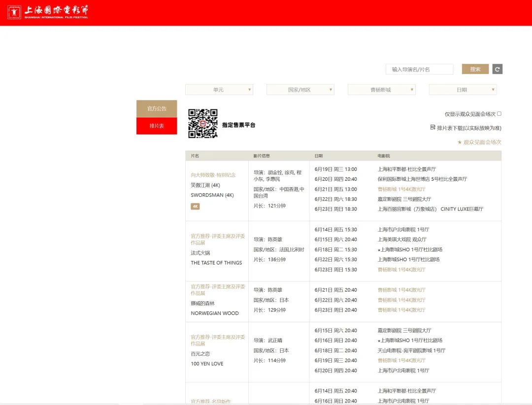Download schedule via 排片表下载 link
Screen dimensions: 532x405
(x=468, y=128)
